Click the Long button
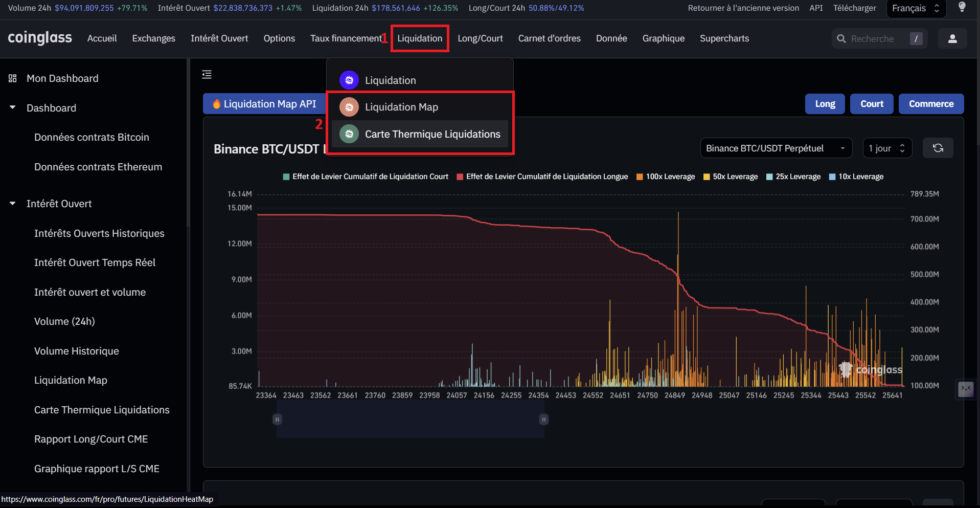Image resolution: width=980 pixels, height=508 pixels. 825,104
